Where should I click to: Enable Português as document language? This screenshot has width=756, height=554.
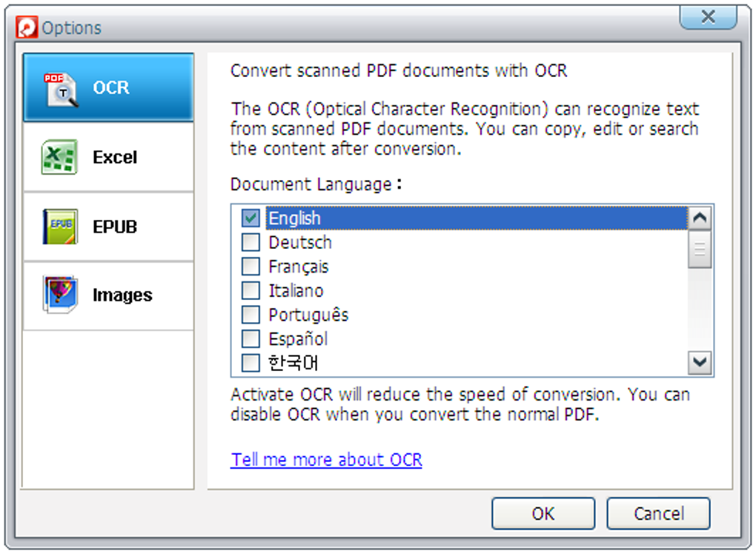click(x=251, y=315)
